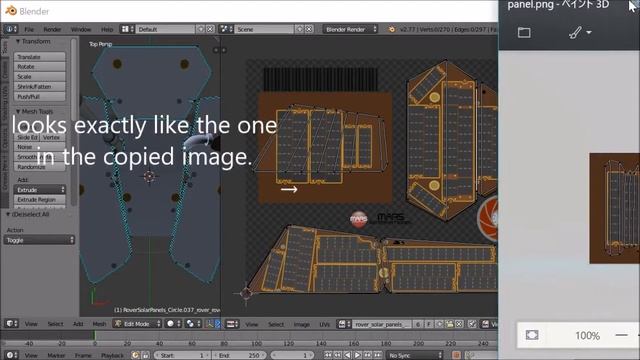Viewport: 640px width, 360px height.
Task: Delete the Default screen layout with X icon
Action: click(210, 29)
